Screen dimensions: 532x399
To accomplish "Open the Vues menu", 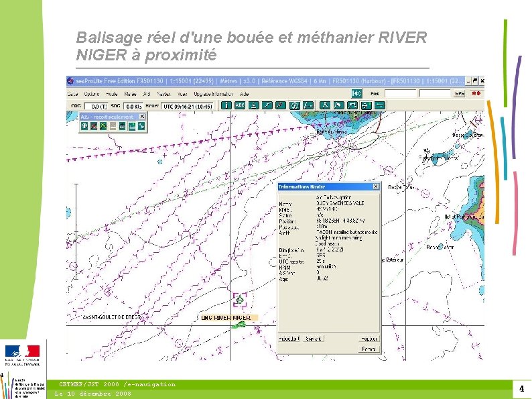I will tap(182, 94).
